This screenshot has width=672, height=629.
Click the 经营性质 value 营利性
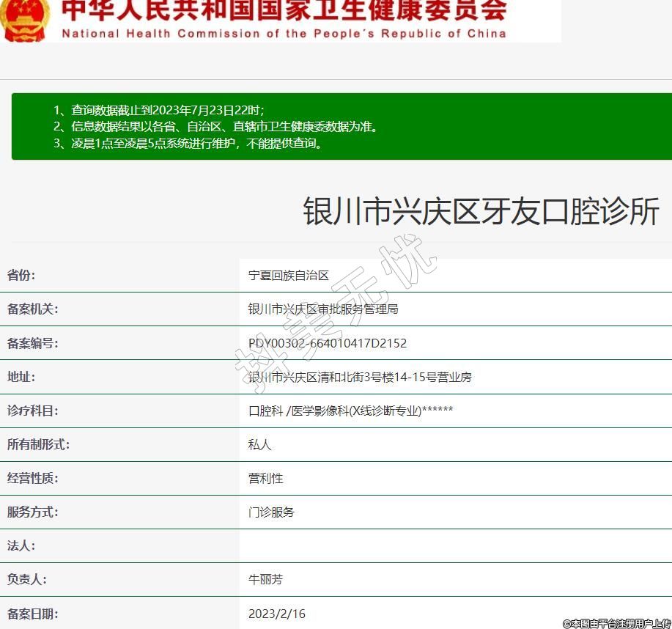[x=266, y=478]
